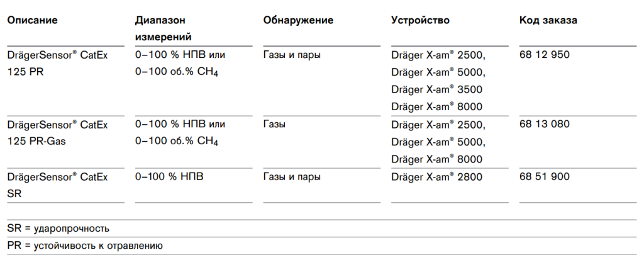Click "Dräger X-am 5000" in the PR-Gas row

pyautogui.click(x=438, y=142)
